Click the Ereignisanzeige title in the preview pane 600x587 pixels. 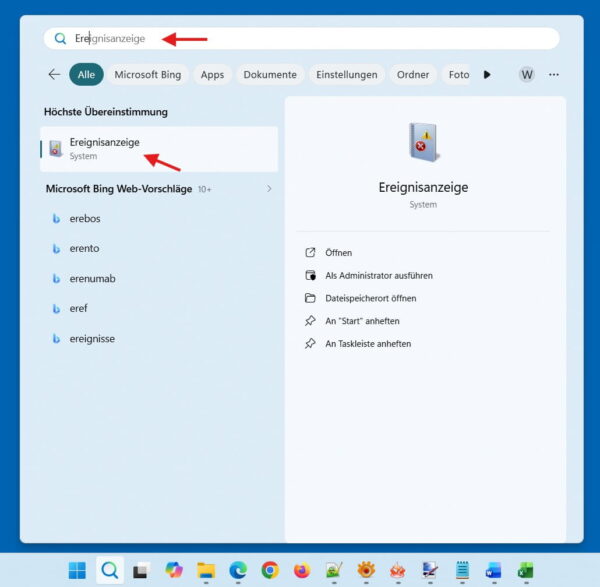423,187
